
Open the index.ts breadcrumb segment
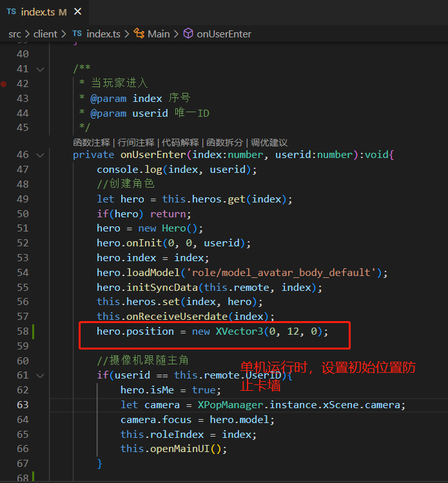click(103, 34)
